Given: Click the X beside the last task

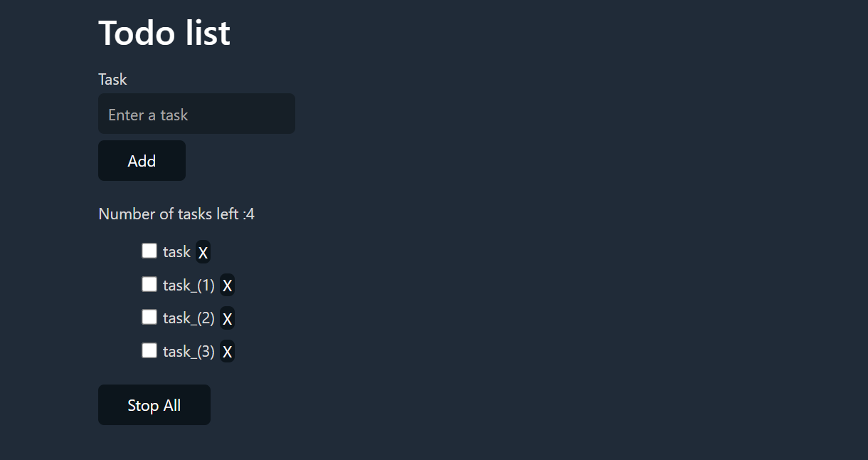Looking at the screenshot, I should [227, 351].
